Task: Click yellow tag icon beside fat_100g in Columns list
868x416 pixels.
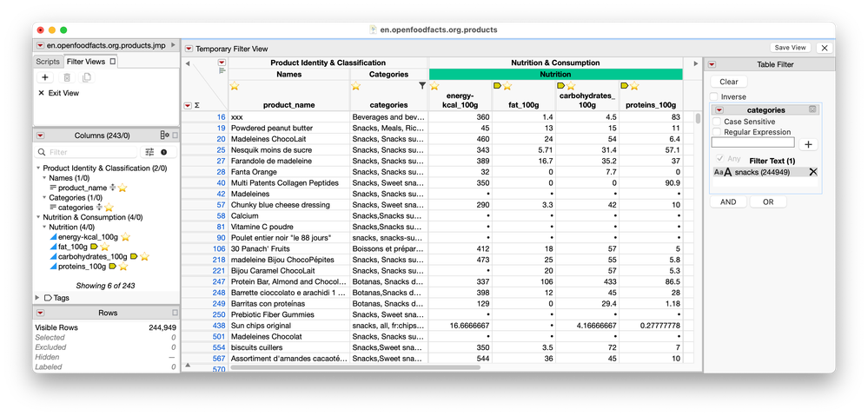Action: coord(94,247)
